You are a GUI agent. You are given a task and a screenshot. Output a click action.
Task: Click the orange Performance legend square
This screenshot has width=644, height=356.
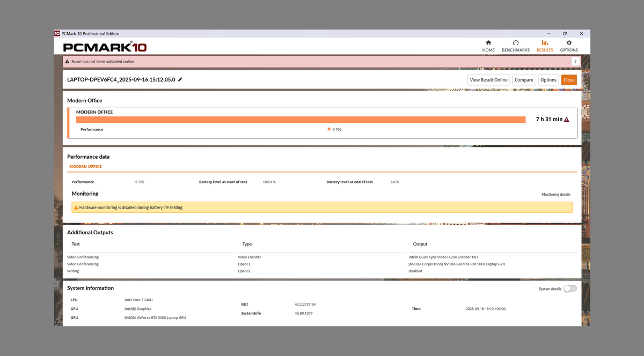pos(329,129)
